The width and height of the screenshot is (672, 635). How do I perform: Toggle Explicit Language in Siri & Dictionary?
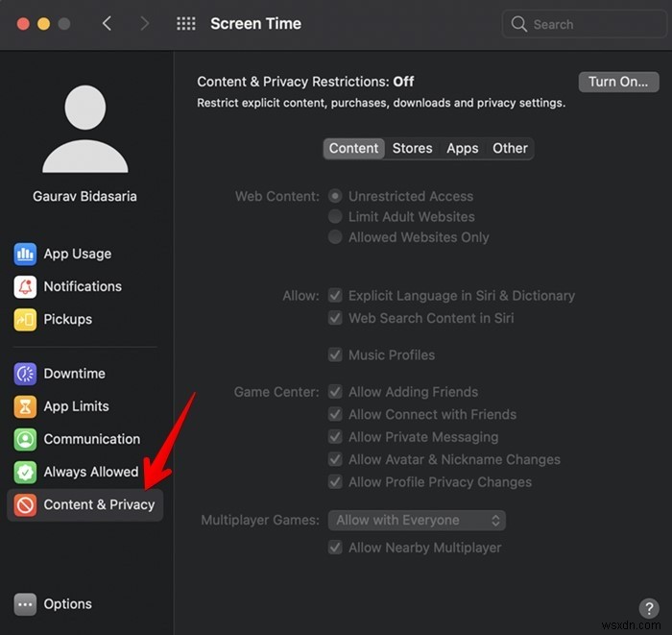[335, 296]
